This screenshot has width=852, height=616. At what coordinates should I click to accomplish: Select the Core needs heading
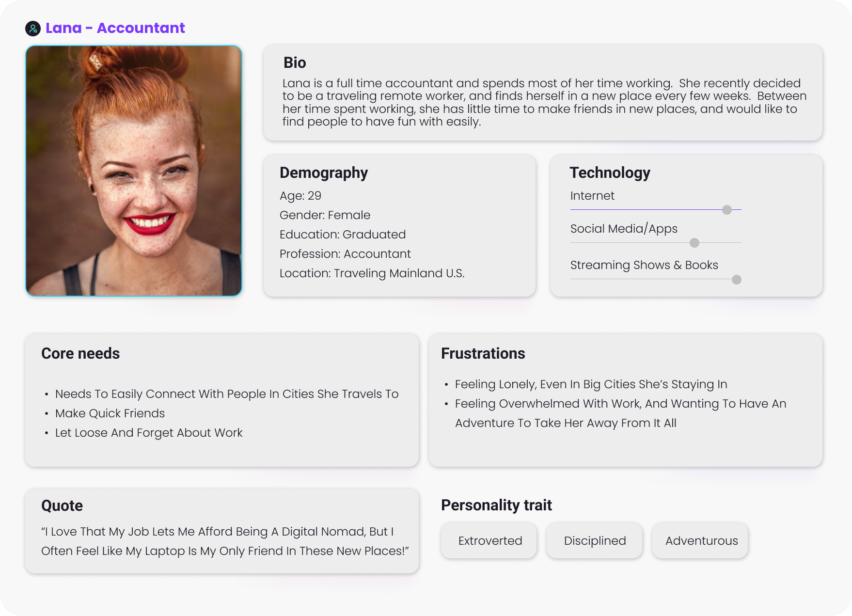(x=80, y=353)
